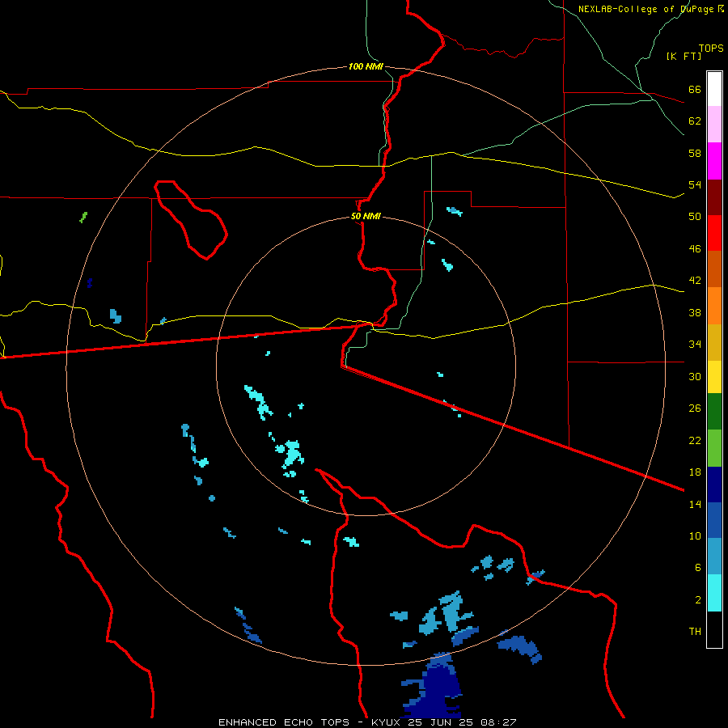Click the 'NEXLAB-College of DuPage' credit text

click(x=647, y=9)
